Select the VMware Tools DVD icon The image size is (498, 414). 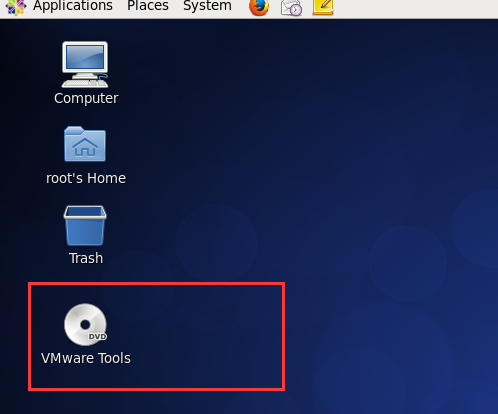[x=86, y=324]
